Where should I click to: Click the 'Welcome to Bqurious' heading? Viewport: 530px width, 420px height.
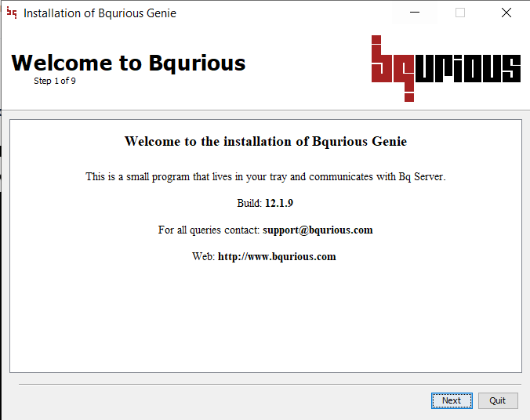pyautogui.click(x=129, y=63)
